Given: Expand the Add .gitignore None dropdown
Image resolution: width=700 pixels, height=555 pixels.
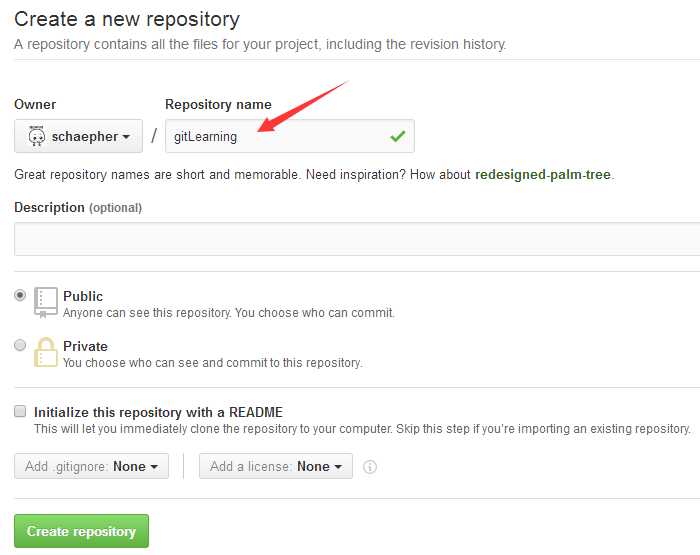Looking at the screenshot, I should point(92,466).
